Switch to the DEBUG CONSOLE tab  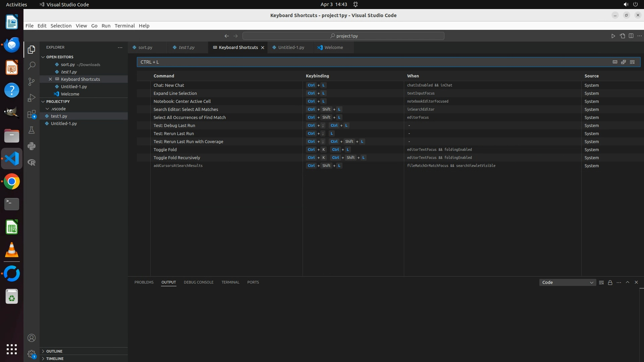(x=199, y=282)
